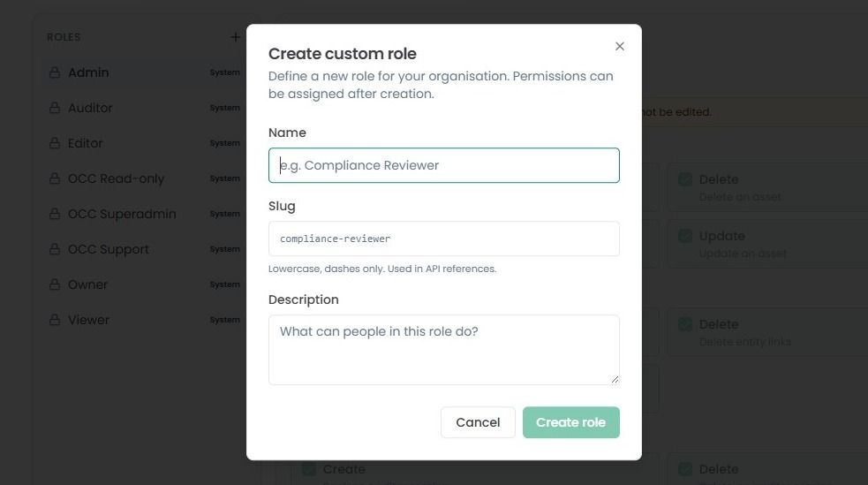Close the Create custom role dialog
This screenshot has height=485, width=868.
click(620, 46)
